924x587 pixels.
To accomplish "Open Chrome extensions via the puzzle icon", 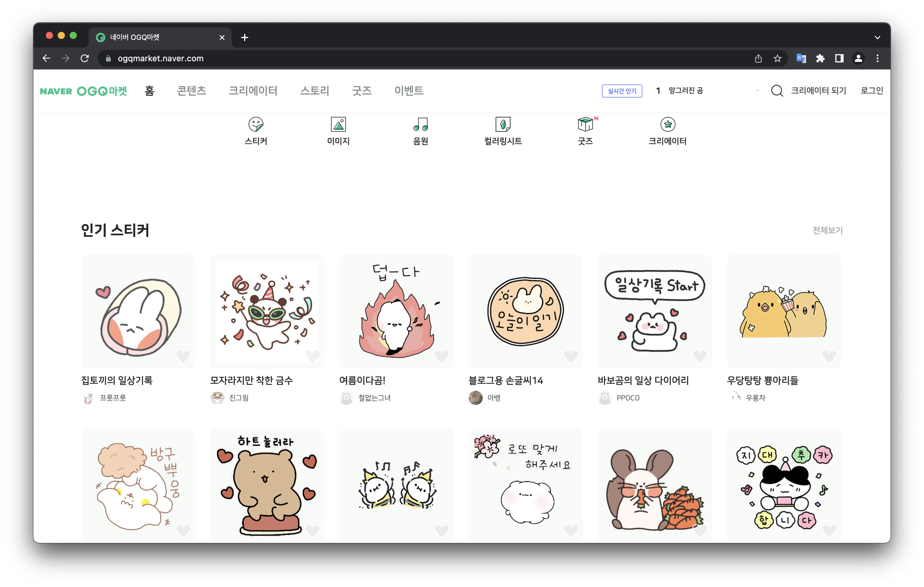I will click(x=820, y=58).
